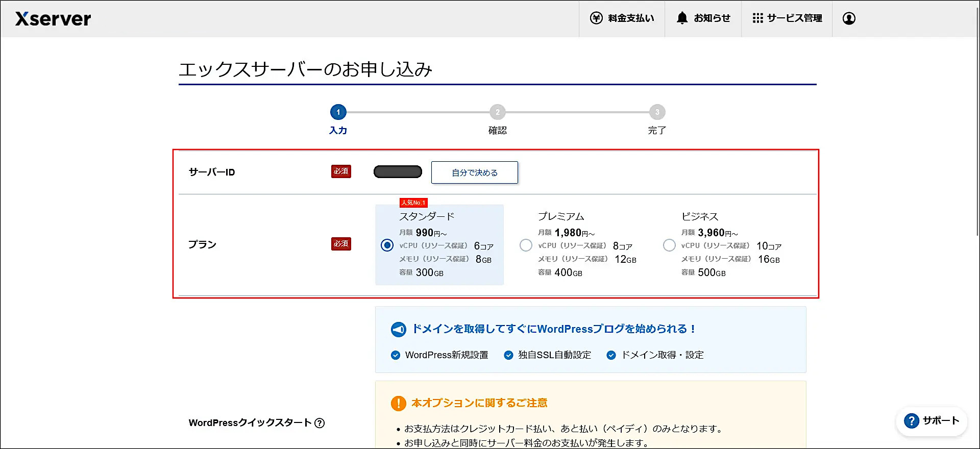980x449 pixels.
Task: Click the blue question mark in サポート
Action: pos(911,421)
